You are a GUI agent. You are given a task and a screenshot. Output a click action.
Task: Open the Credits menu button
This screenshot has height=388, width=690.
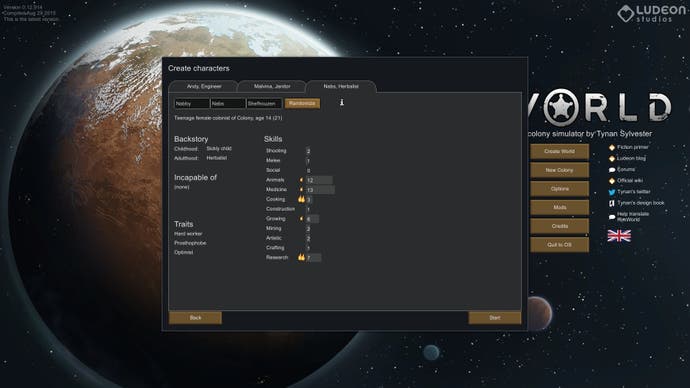point(559,226)
